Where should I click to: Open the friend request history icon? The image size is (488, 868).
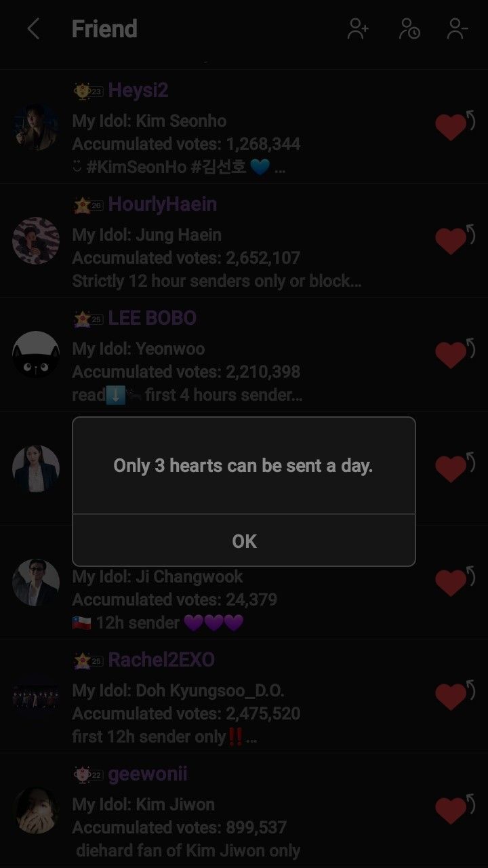(409, 29)
